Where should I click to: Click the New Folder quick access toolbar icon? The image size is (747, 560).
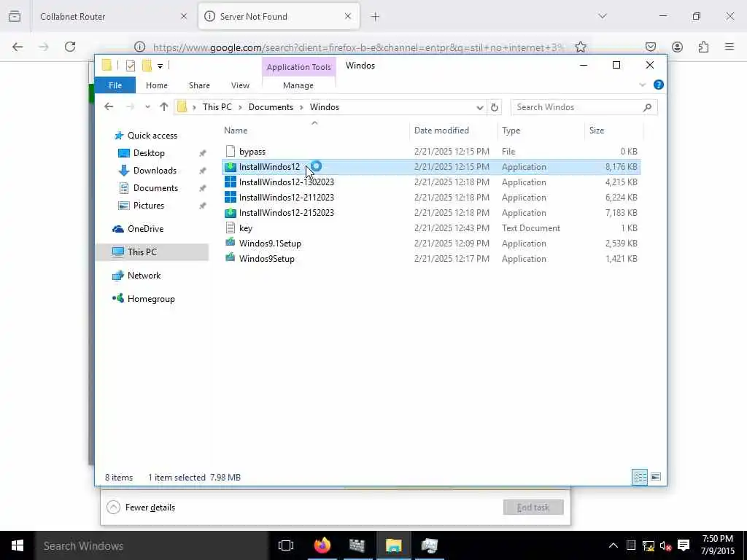coord(147,66)
